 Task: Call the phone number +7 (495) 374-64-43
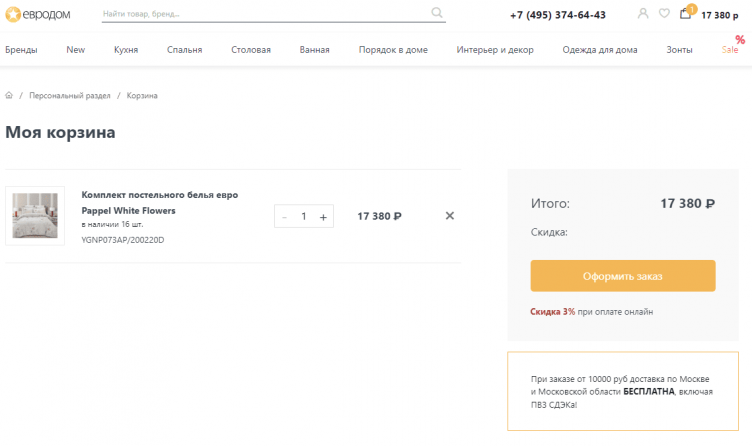558,15
